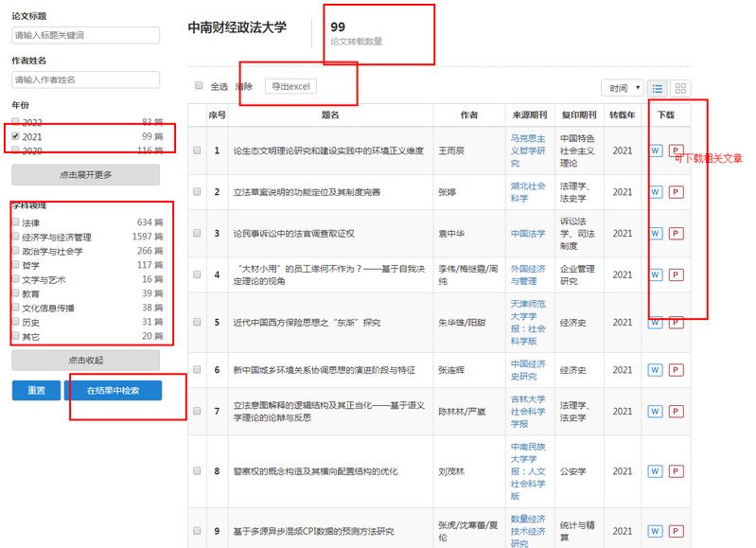The height and width of the screenshot is (548, 756).
Task: Download Word file for row 3
Action: point(656,233)
